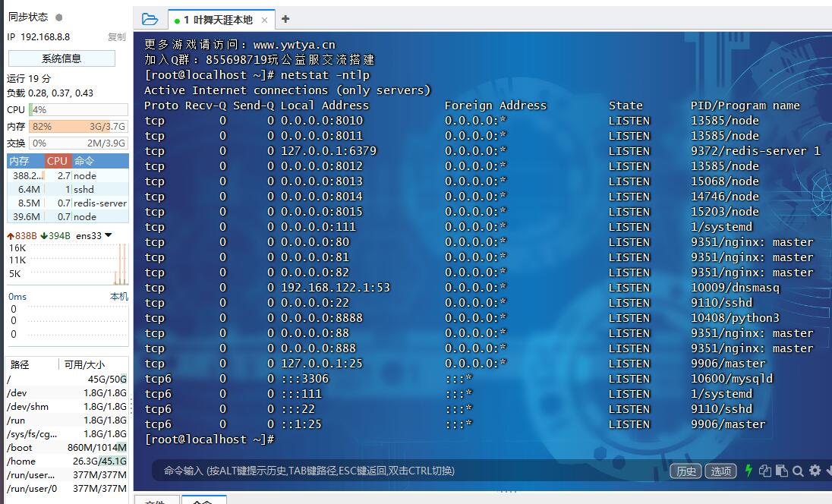Open terminal search with magnifier icon
This screenshot has width=832, height=504.
798,471
